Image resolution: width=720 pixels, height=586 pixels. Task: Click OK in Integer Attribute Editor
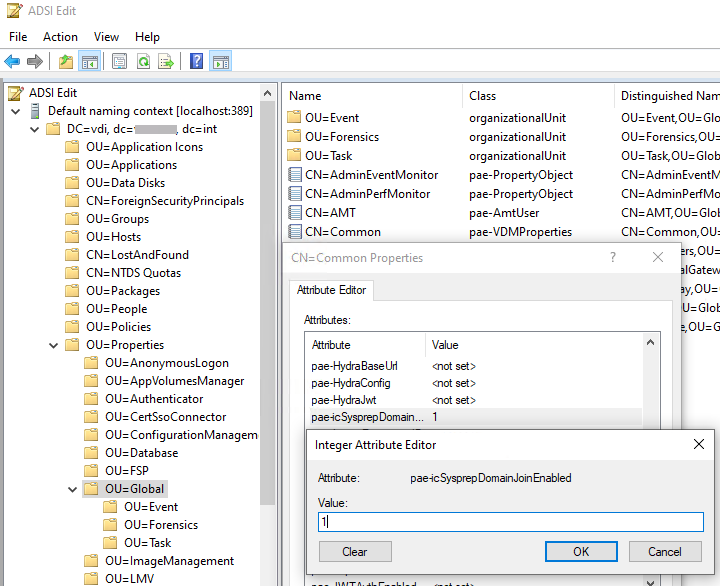[x=581, y=551]
